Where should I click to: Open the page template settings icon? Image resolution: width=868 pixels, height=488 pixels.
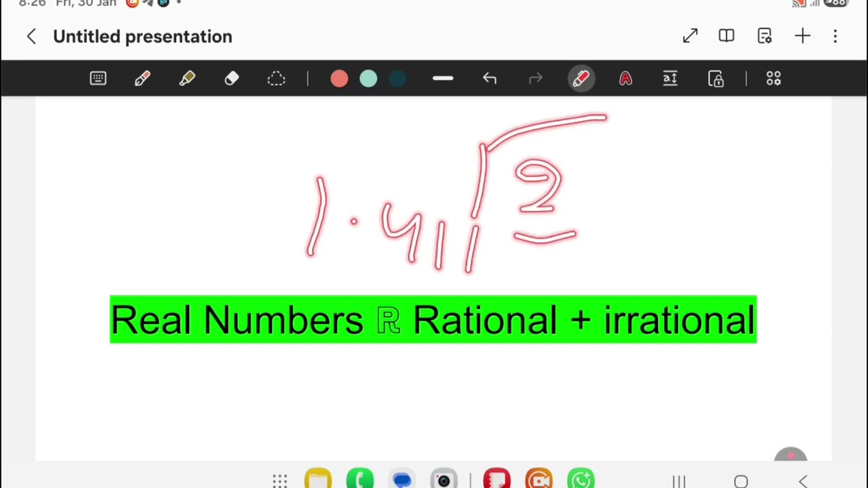coord(764,37)
